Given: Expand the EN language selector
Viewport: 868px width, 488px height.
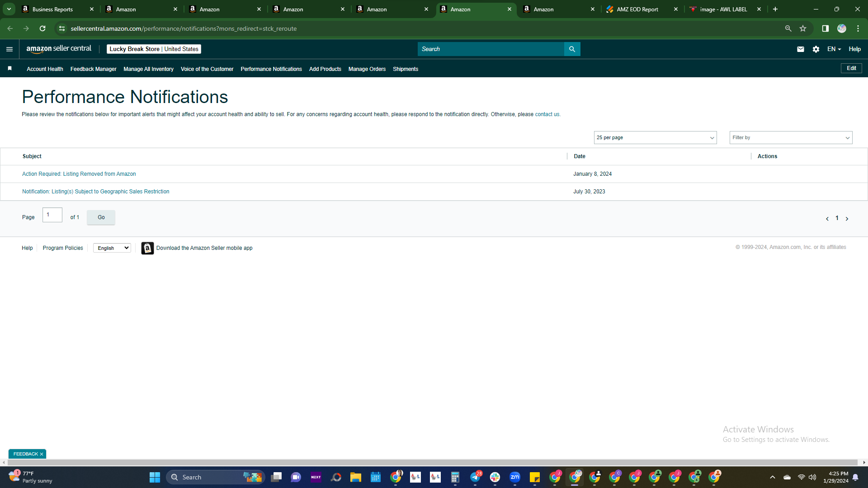Looking at the screenshot, I should [x=834, y=49].
